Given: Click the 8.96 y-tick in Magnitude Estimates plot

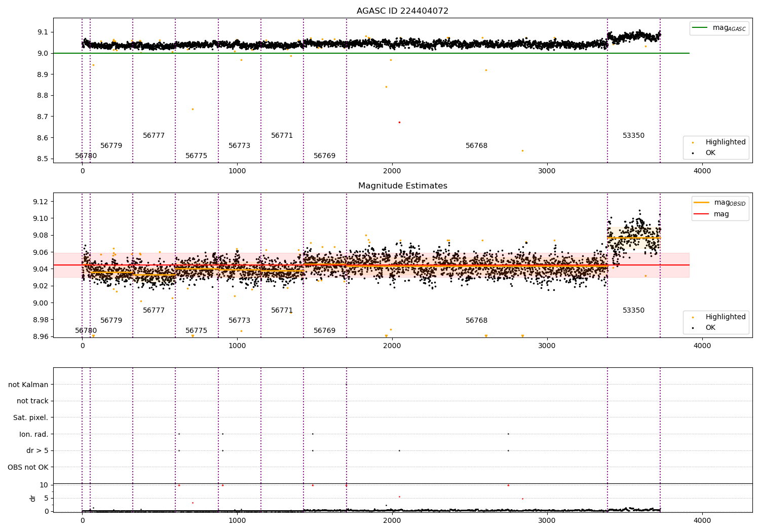Looking at the screenshot, I should (x=41, y=336).
